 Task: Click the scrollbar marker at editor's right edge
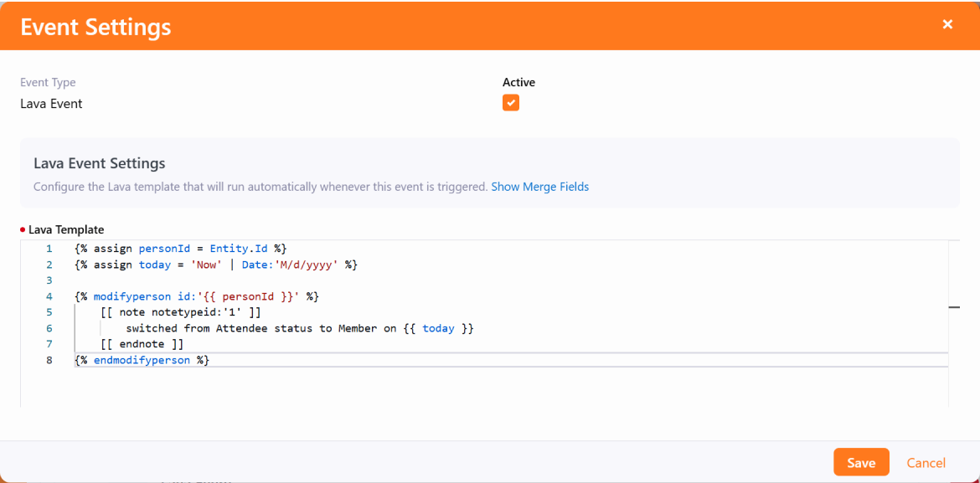pyautogui.click(x=954, y=308)
